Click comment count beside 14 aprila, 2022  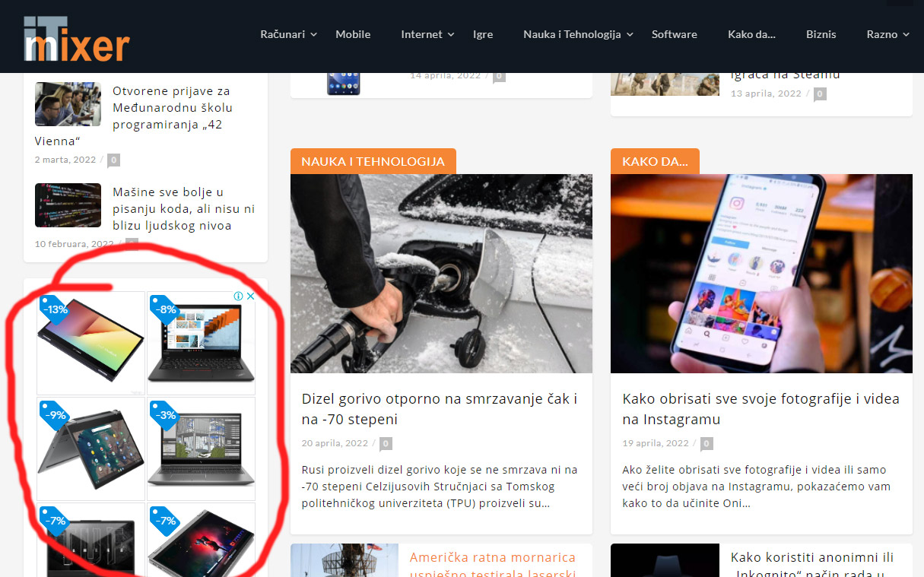coord(499,75)
